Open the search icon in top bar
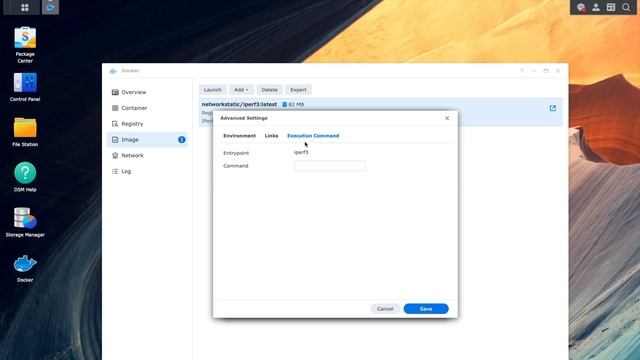Screen dimensions: 640x360 [x=626, y=7]
